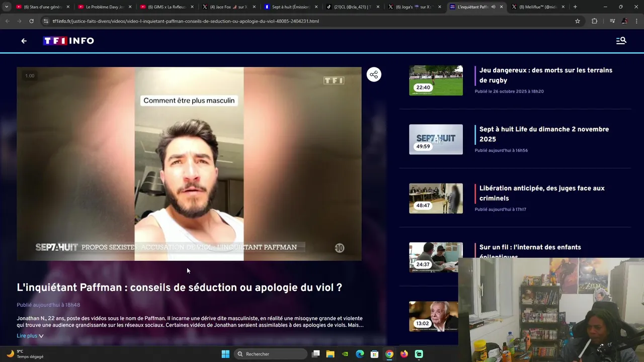The height and width of the screenshot is (362, 644).
Task: Open the tab search dropdown arrow
Action: 7,7
